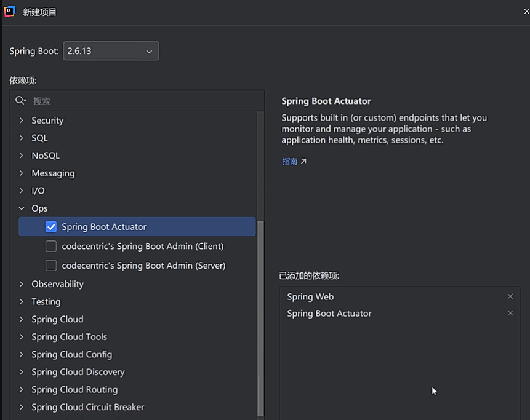Select the Spring Cloud Tools label
Viewport: 530px width, 420px height.
[x=70, y=337]
